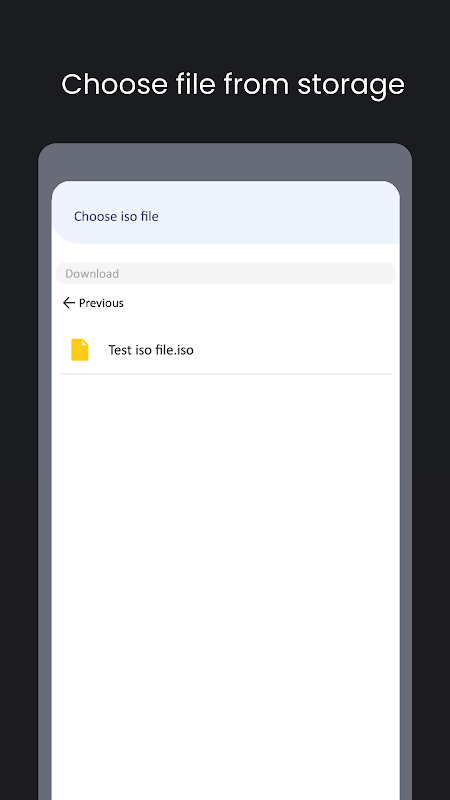The image size is (450, 800).
Task: Click the file row right of the name
Action: click(x=292, y=350)
